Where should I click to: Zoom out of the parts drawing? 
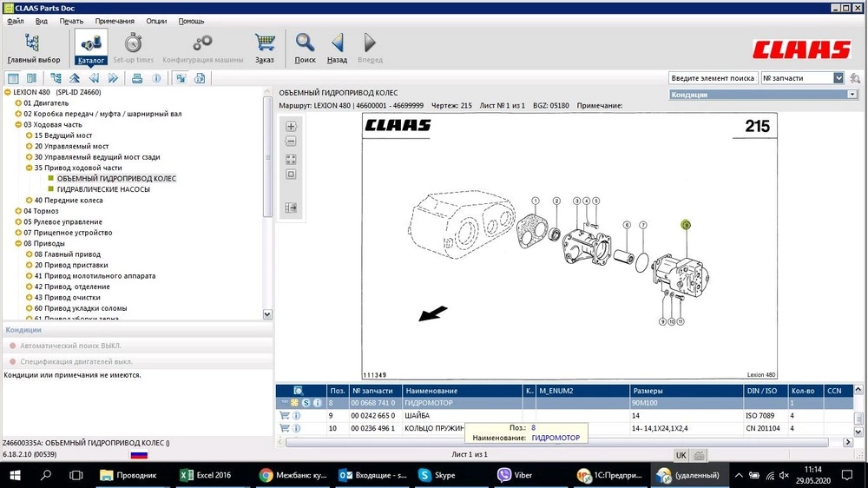coord(291,142)
